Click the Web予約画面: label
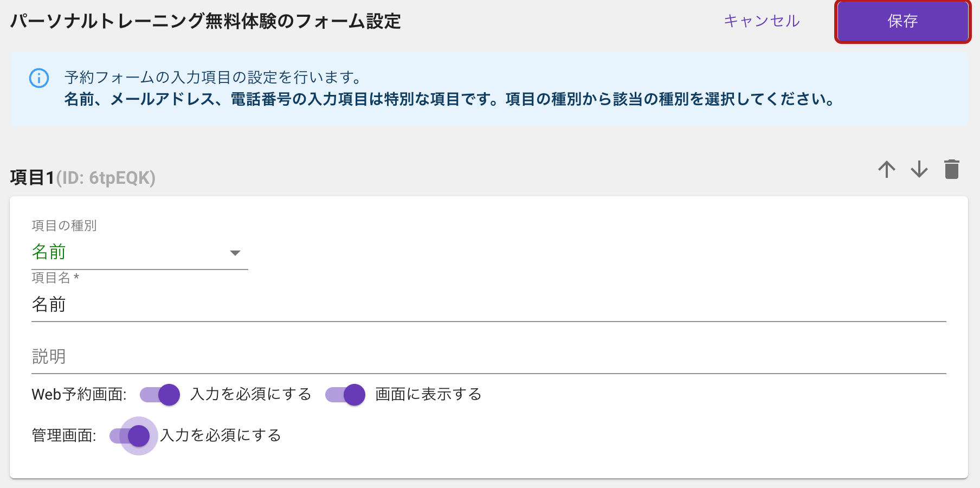Image resolution: width=980 pixels, height=488 pixels. [79, 394]
